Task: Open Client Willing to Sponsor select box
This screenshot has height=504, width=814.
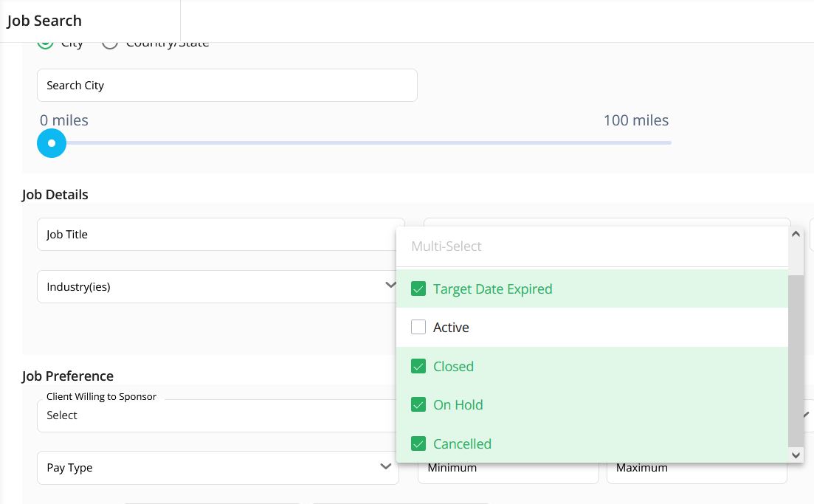Action: tap(218, 415)
